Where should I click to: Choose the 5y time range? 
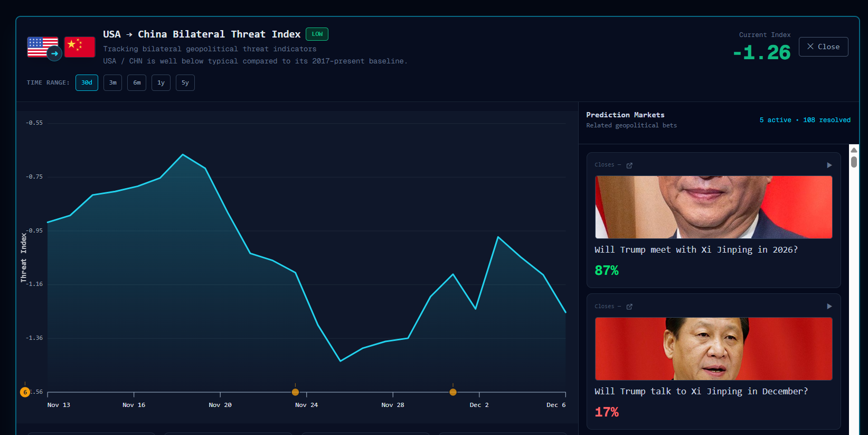pyautogui.click(x=185, y=83)
